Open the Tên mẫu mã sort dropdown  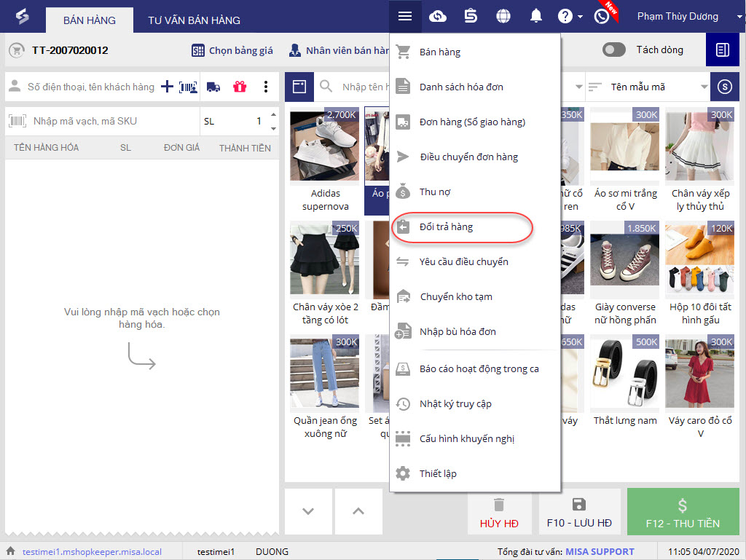click(x=704, y=87)
